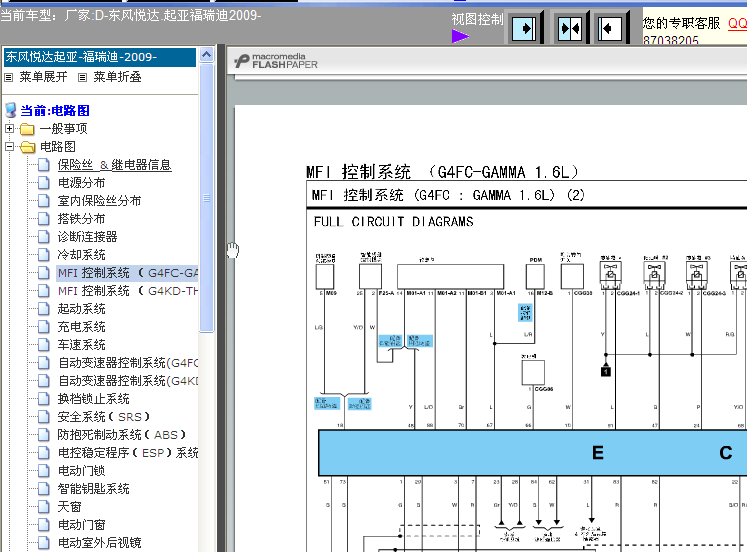Click the 电路图 folder label
Image resolution: width=747 pixels, height=552 pixels.
58,147
